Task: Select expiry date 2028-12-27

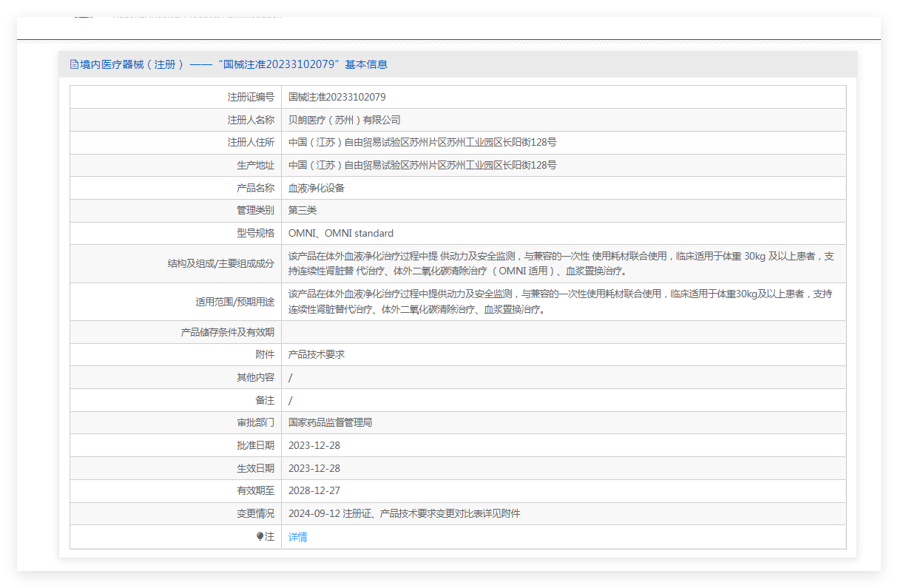Action: coord(314,490)
